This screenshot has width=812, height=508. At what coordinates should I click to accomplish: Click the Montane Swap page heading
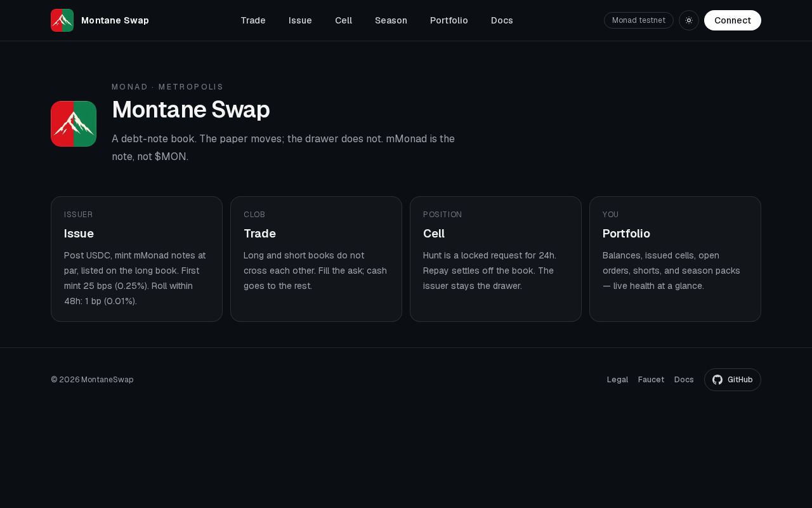191,110
